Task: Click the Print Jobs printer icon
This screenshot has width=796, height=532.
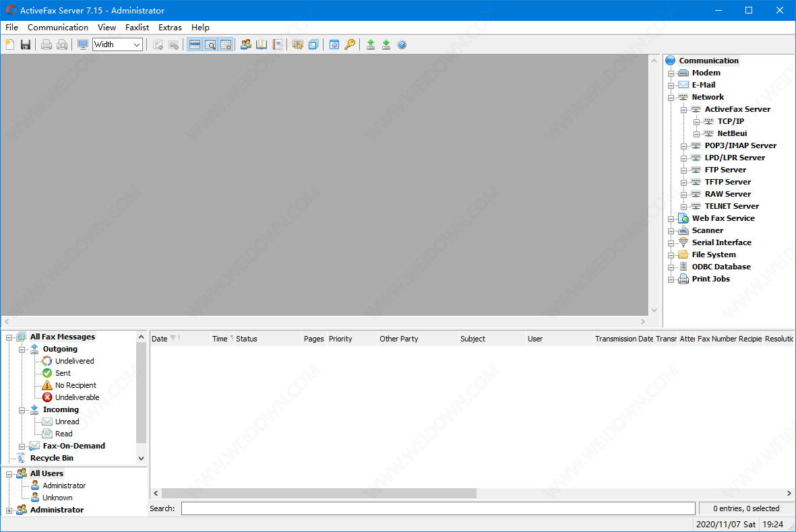Action: (x=684, y=279)
